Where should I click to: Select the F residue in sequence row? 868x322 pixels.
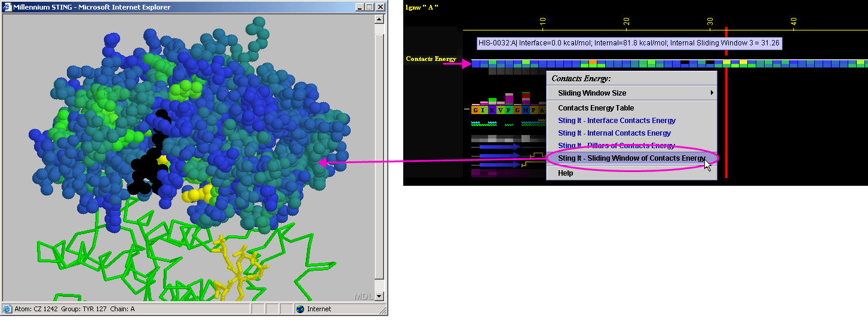pos(508,110)
